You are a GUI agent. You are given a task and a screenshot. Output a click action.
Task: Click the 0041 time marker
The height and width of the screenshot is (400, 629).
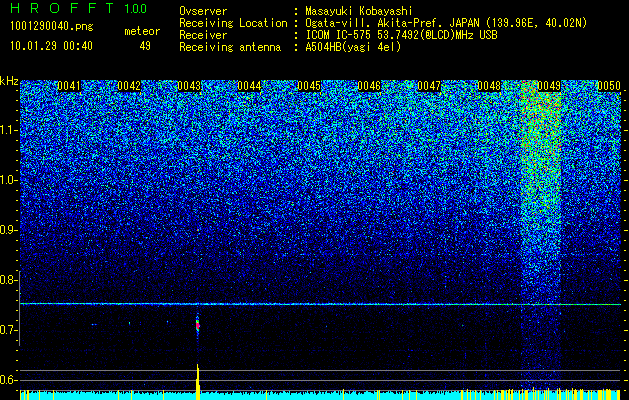[69, 86]
